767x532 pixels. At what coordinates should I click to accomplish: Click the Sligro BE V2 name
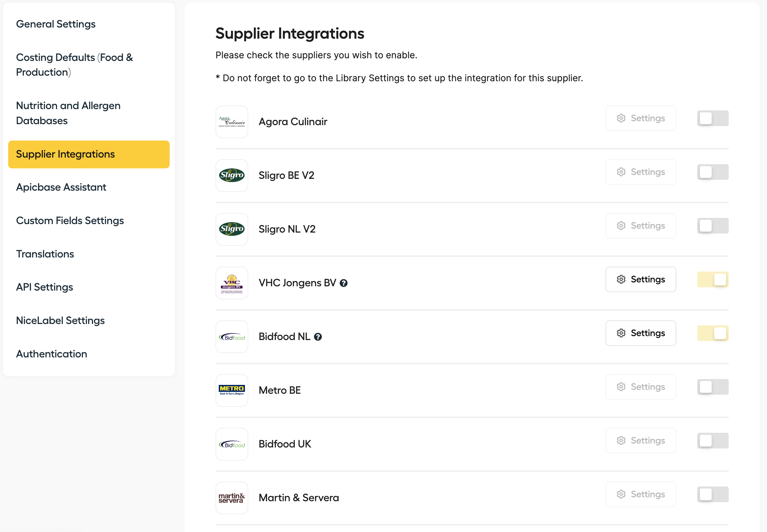[x=286, y=175]
